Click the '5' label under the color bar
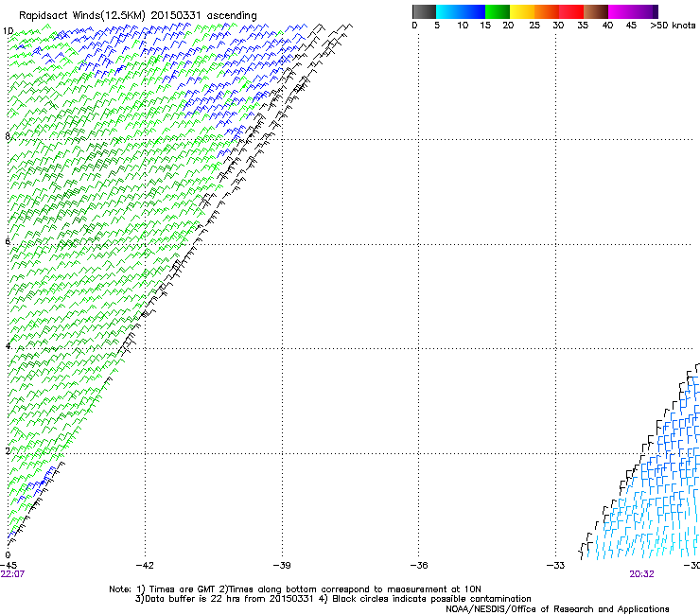 (x=437, y=26)
